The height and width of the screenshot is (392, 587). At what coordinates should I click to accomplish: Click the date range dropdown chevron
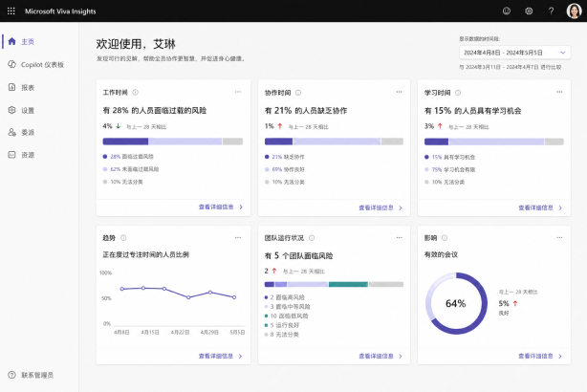(x=562, y=53)
